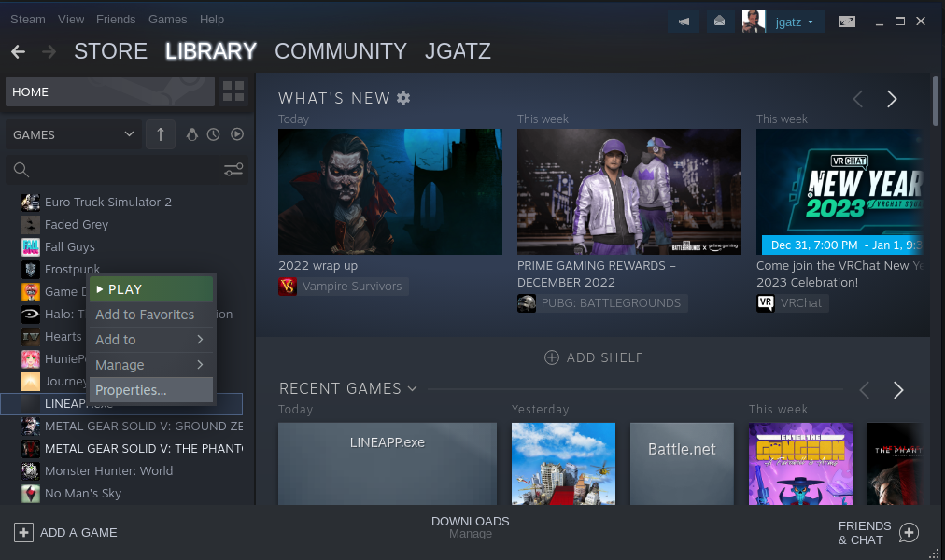The image size is (945, 560).
Task: Go back with the left arrow
Action: click(x=18, y=51)
